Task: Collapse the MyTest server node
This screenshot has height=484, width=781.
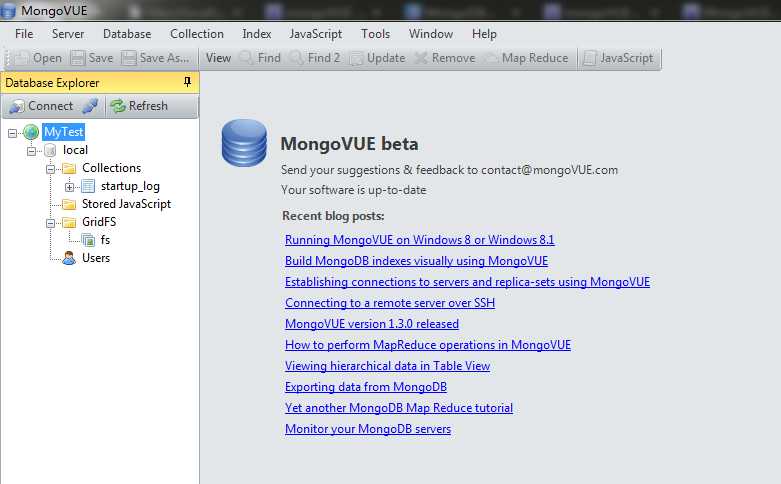Action: click(x=12, y=133)
